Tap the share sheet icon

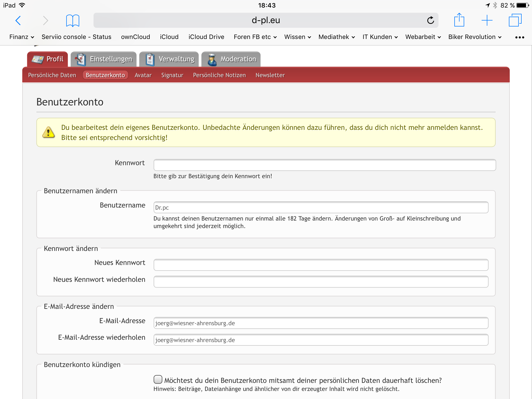459,20
